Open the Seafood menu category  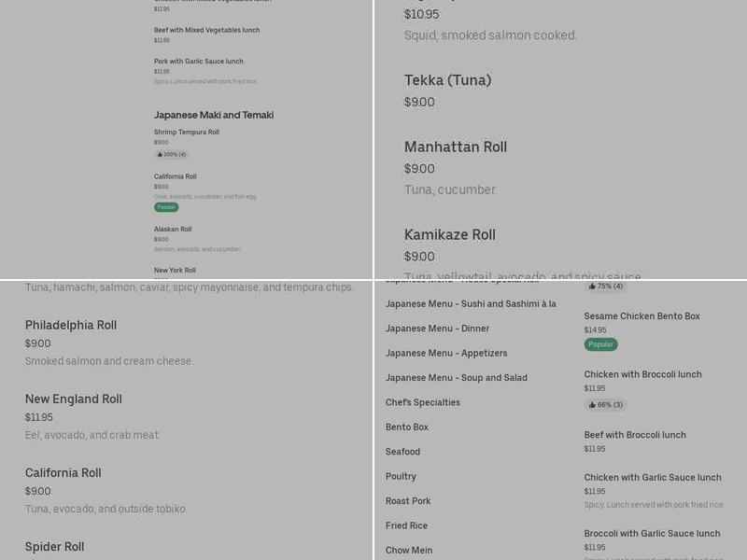coord(402,452)
